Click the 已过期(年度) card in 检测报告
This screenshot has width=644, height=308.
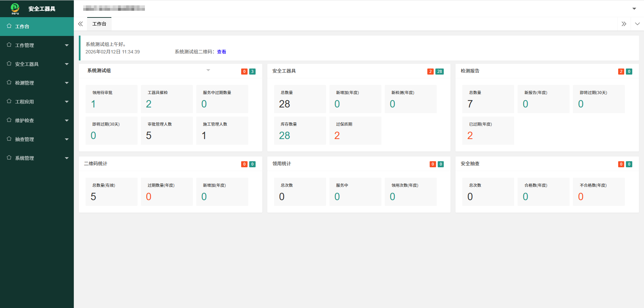tap(488, 131)
